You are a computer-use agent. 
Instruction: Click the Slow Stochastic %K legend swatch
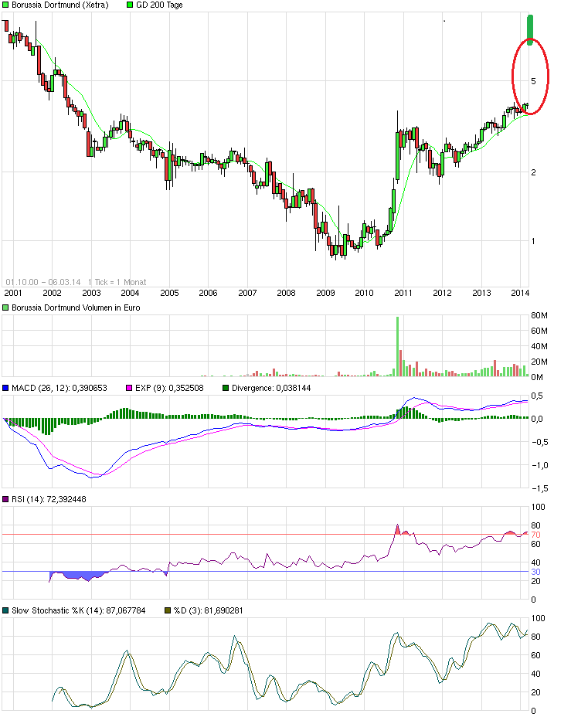[5, 610]
